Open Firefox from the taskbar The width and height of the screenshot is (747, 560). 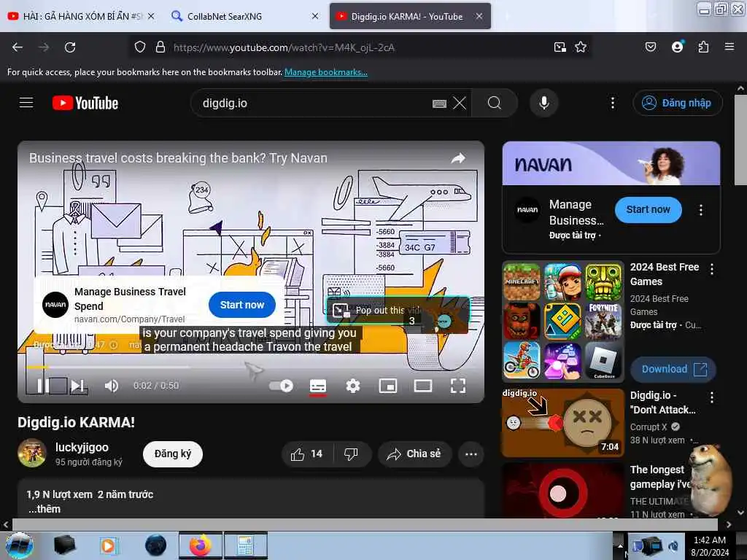(x=201, y=545)
